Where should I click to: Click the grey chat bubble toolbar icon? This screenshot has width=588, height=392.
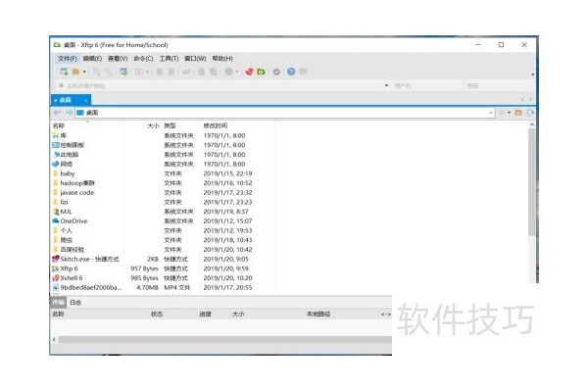click(303, 72)
